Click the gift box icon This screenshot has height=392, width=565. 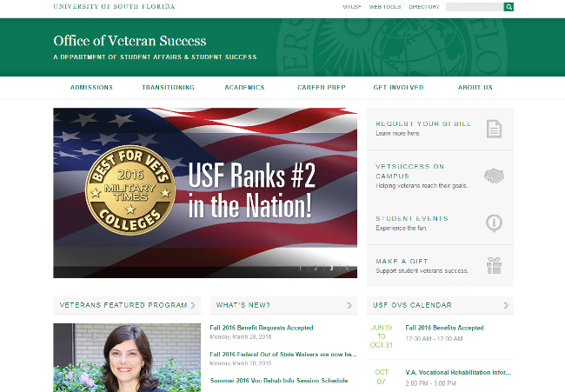click(x=494, y=266)
